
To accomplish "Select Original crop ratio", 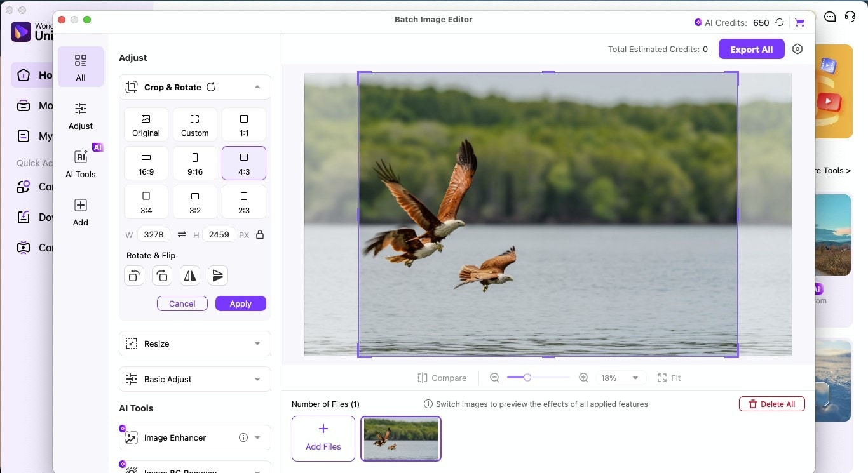I will coord(146,124).
